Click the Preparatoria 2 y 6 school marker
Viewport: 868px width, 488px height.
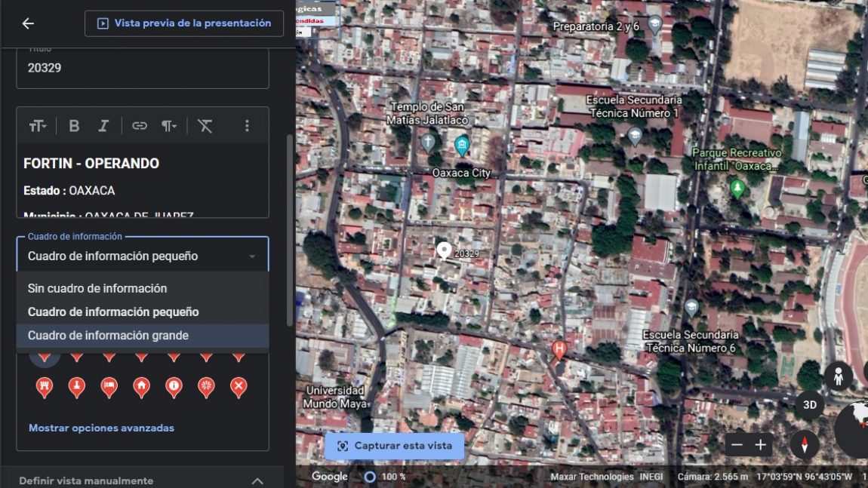pyautogui.click(x=655, y=25)
